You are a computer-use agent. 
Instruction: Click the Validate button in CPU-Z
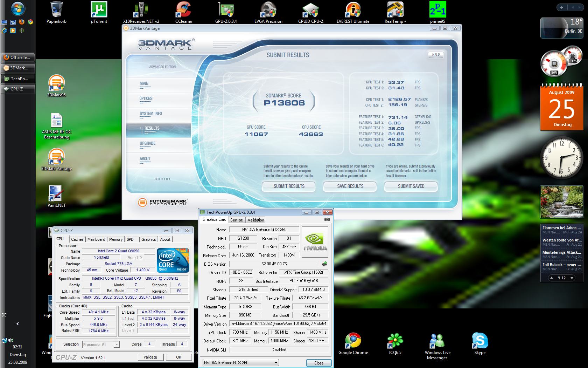click(x=150, y=357)
